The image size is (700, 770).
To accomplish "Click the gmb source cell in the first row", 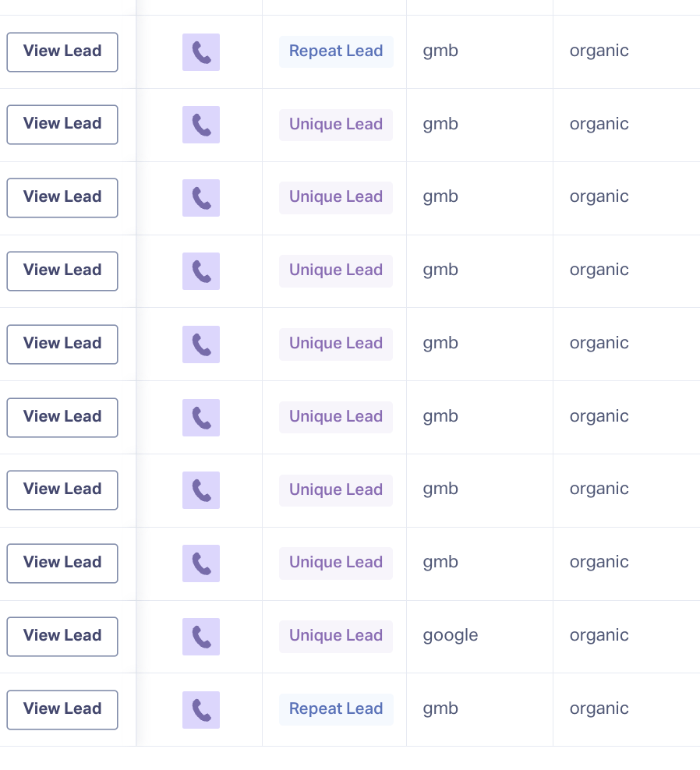I will tap(440, 51).
